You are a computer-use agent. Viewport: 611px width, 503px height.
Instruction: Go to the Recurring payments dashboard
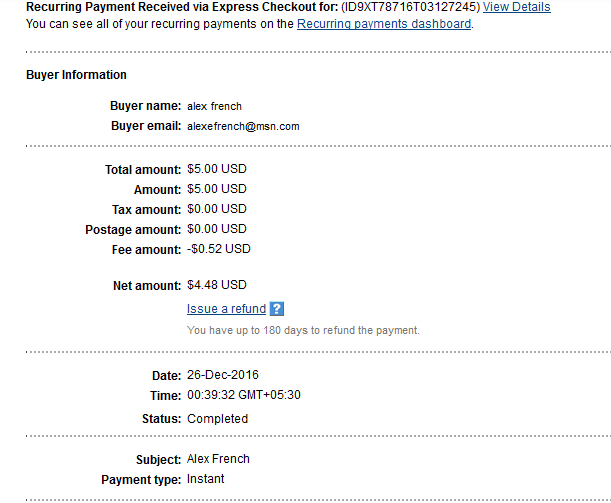tap(384, 24)
